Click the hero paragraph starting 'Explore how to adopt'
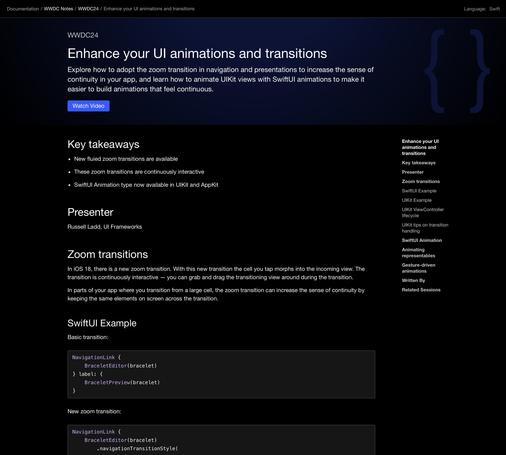The image size is (506, 455). [x=220, y=79]
